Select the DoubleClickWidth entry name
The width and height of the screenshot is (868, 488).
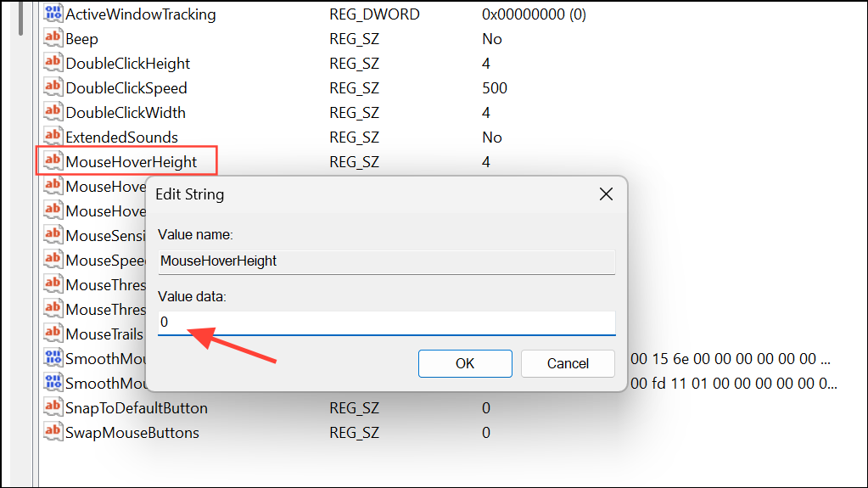(x=126, y=113)
